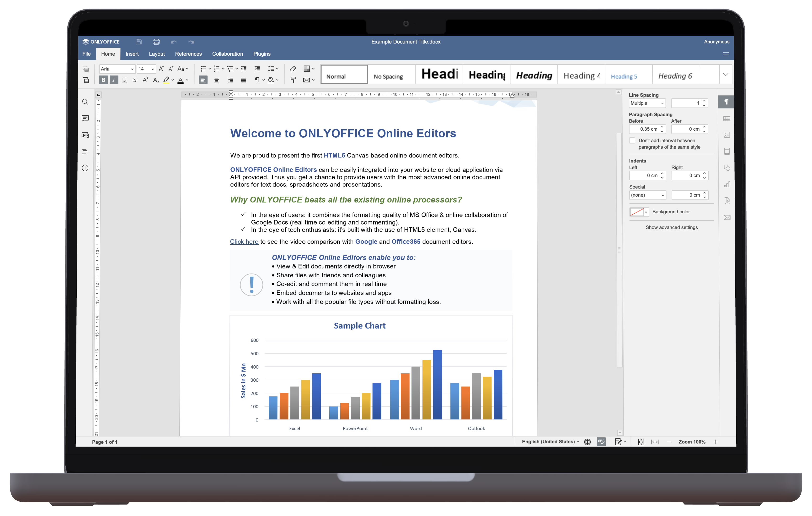Image resolution: width=812 pixels, height=516 pixels.
Task: Click the Print icon
Action: (x=156, y=42)
